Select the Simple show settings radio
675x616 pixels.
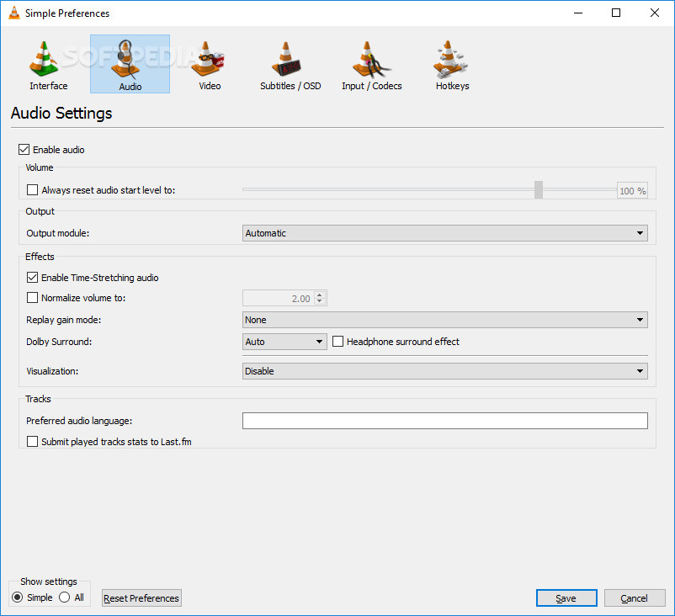[17, 597]
